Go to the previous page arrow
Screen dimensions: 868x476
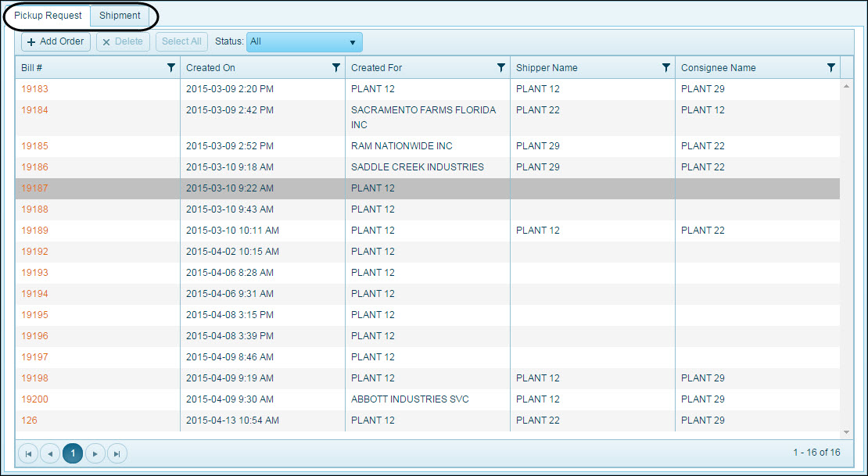[51, 453]
